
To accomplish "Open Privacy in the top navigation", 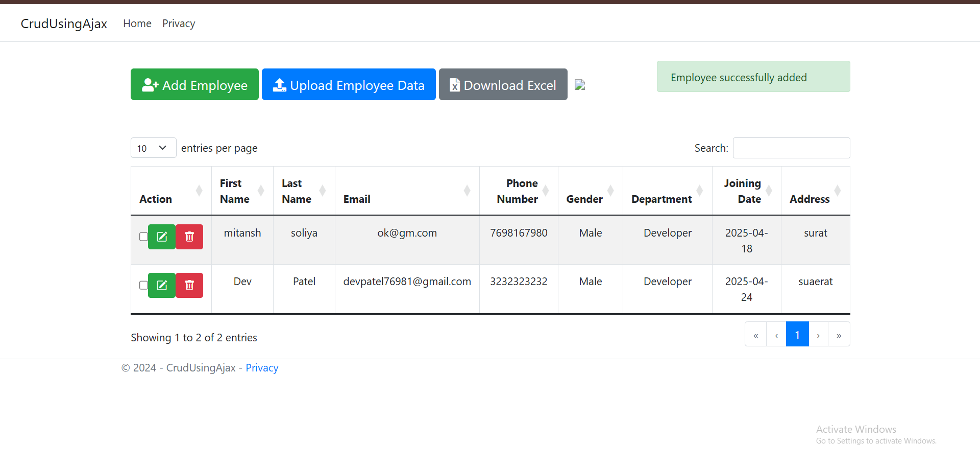I will 179,24.
